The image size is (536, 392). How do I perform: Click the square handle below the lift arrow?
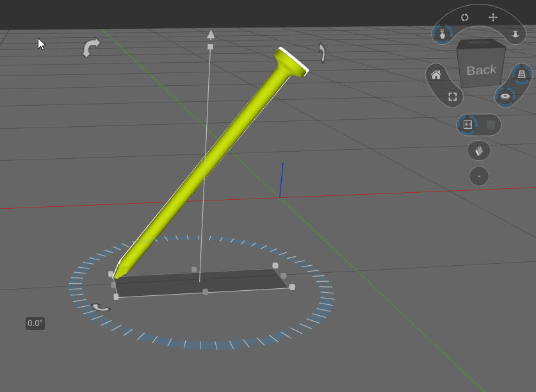pyautogui.click(x=210, y=47)
